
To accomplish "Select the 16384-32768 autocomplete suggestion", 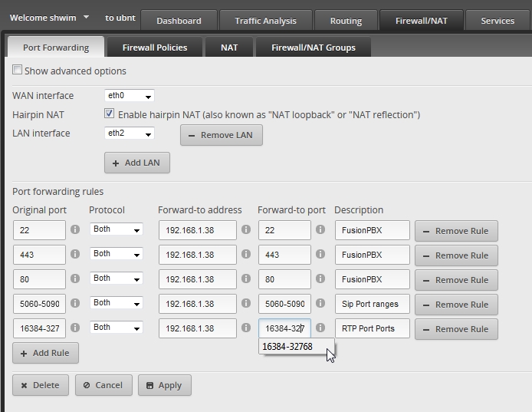I will point(287,347).
